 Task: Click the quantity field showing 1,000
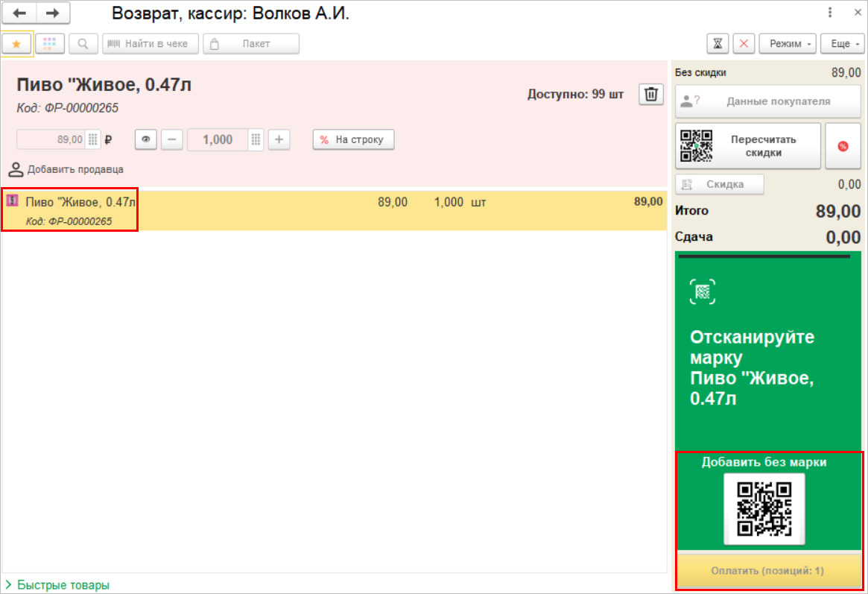pyautogui.click(x=218, y=139)
